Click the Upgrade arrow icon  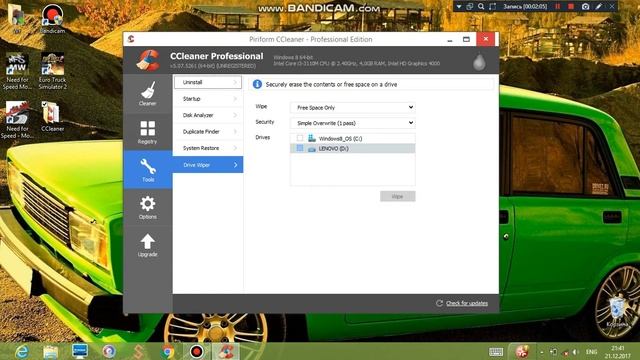tap(147, 241)
